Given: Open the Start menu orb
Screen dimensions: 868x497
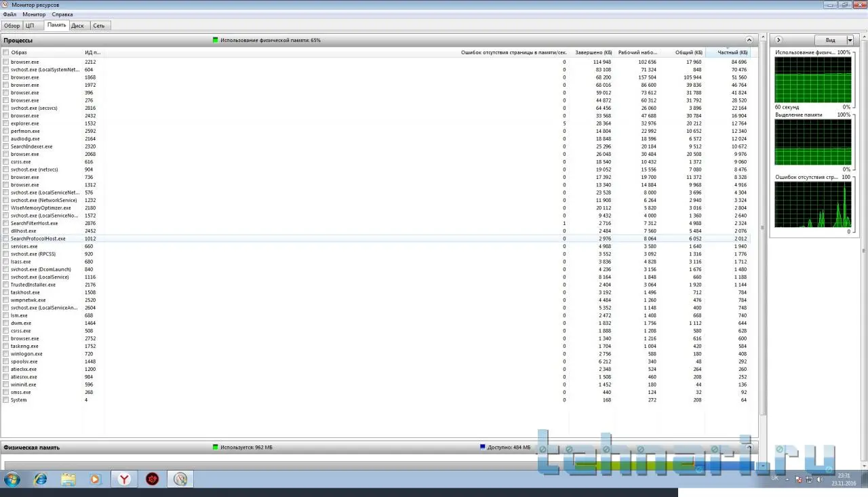Looking at the screenshot, I should pyautogui.click(x=12, y=479).
